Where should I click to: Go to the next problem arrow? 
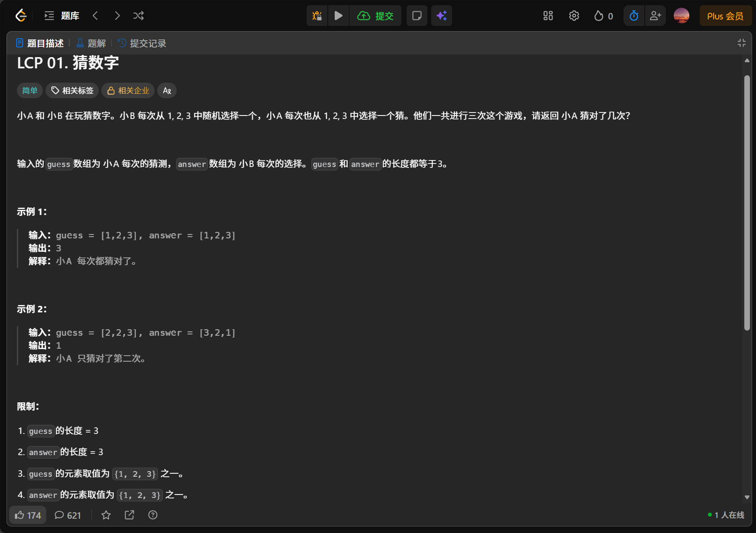[x=117, y=16]
